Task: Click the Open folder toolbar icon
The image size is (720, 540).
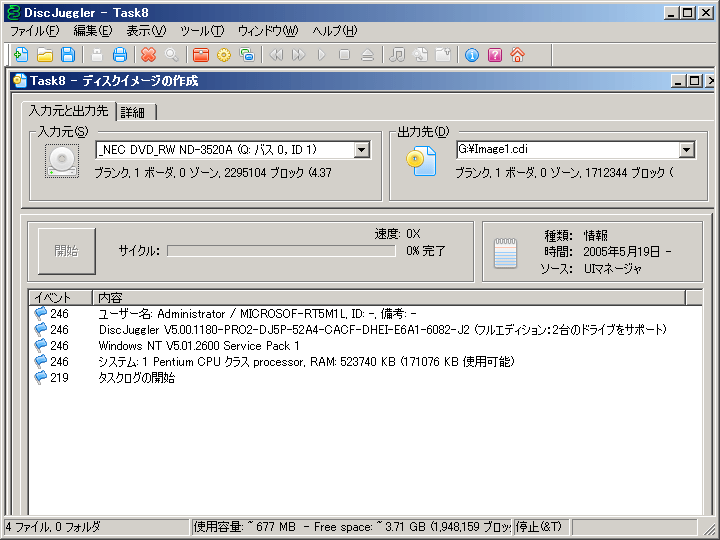Action: [45, 55]
